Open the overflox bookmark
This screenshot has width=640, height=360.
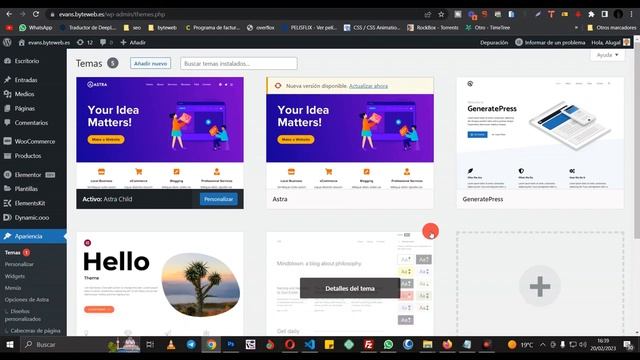260,28
